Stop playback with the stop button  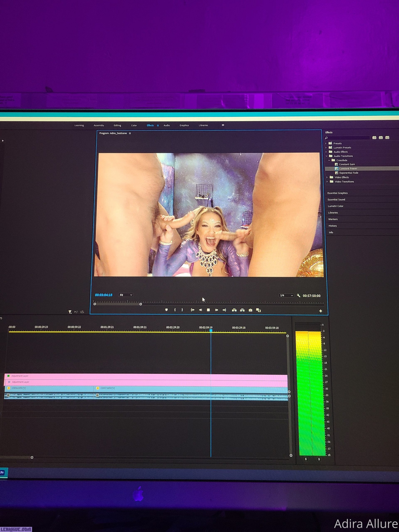point(208,310)
